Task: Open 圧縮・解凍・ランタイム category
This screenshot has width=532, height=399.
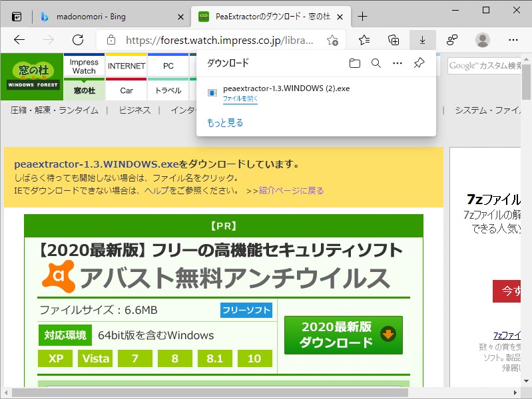Action: coord(55,110)
